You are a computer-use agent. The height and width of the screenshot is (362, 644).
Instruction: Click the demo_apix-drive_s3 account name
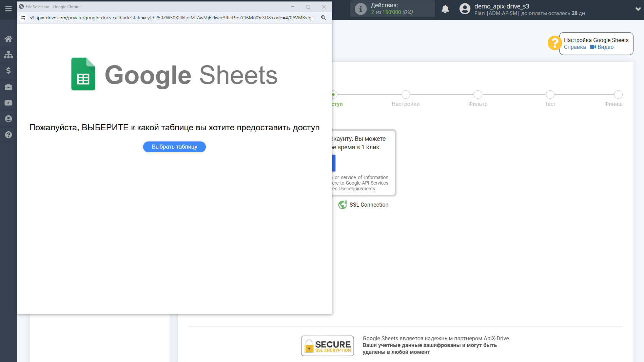(x=502, y=6)
